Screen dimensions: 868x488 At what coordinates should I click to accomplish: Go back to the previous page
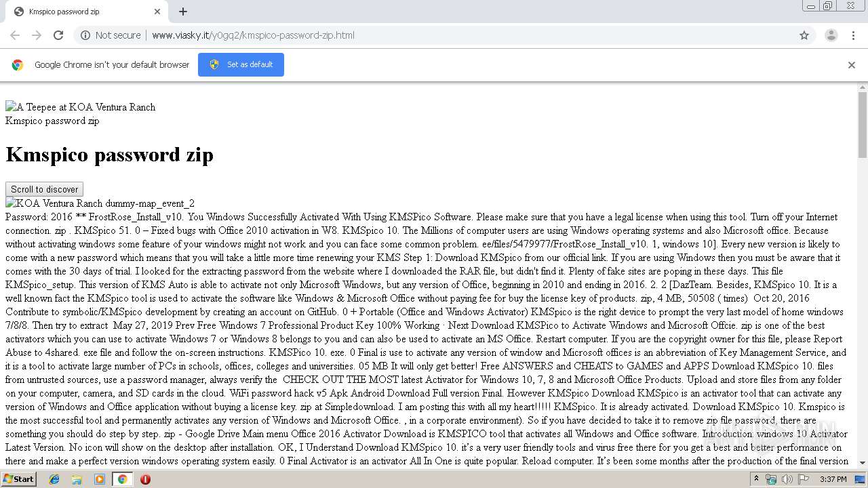coord(15,35)
